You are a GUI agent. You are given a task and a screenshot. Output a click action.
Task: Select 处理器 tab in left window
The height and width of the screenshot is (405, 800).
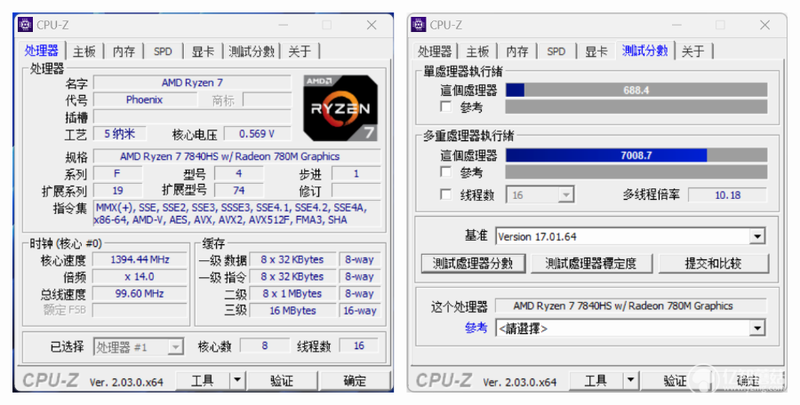click(41, 51)
